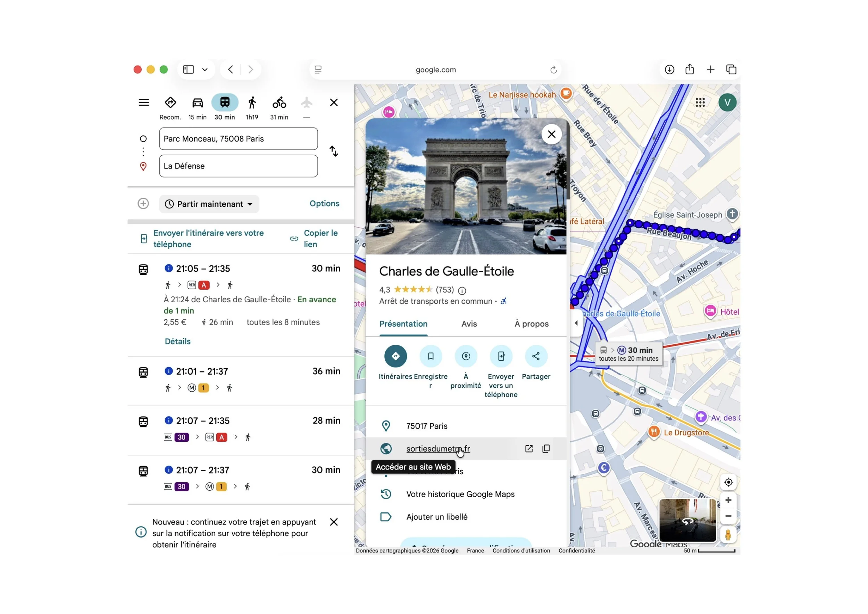Click the my location target icon

tap(728, 482)
